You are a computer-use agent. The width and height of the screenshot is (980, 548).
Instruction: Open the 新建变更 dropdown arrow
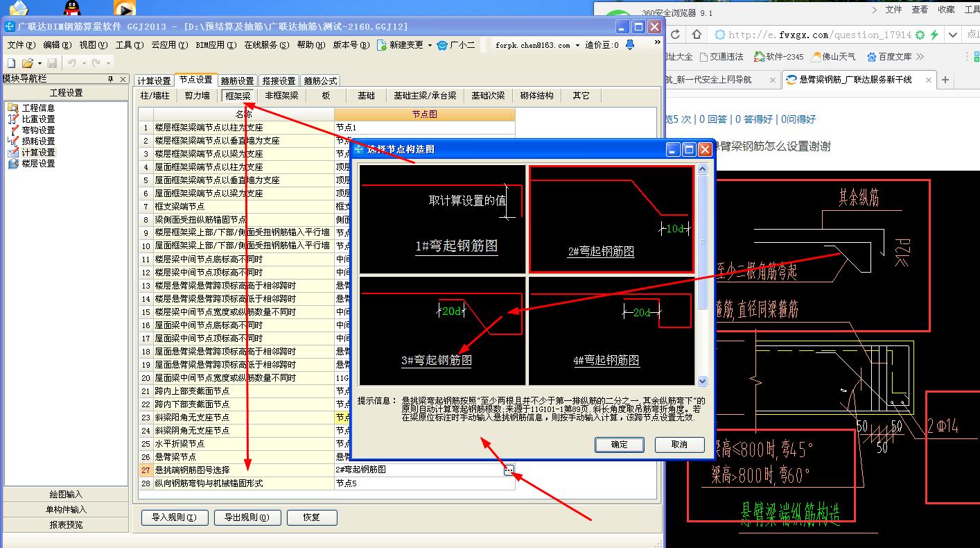pos(430,45)
